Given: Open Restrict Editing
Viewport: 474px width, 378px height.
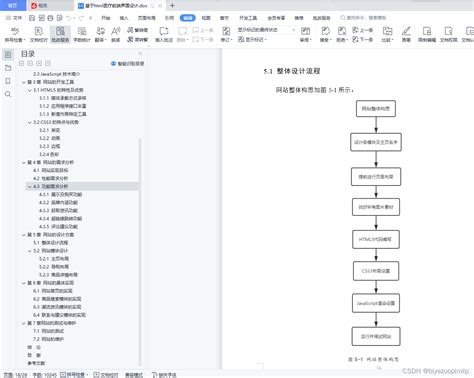Looking at the screenshot, I should pyautogui.click(x=427, y=34).
